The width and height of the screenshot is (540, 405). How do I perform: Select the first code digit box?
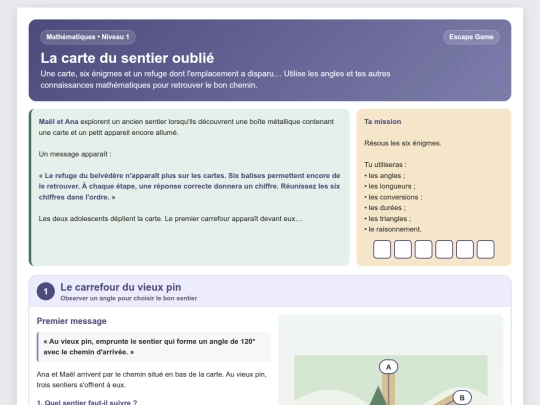[x=382, y=249]
